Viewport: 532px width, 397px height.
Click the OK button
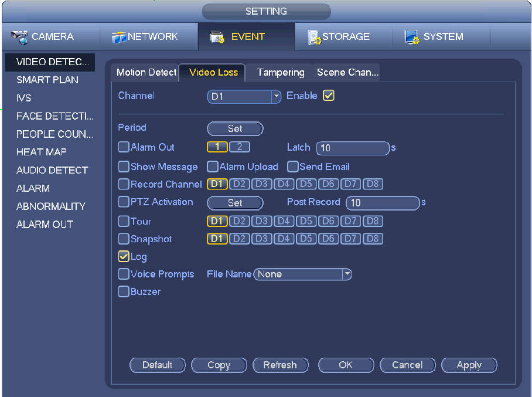tap(346, 365)
